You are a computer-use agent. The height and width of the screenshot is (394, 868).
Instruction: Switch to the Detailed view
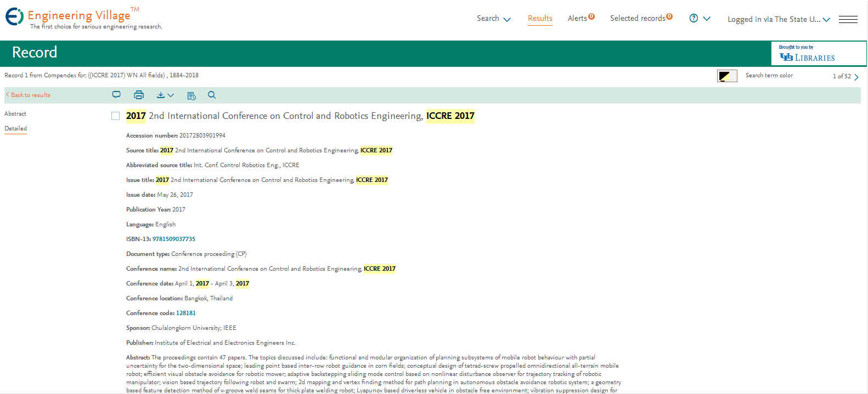click(15, 128)
